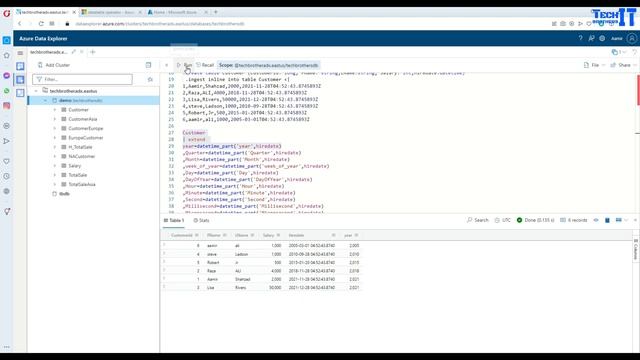Click the 6 records count

tap(574, 220)
